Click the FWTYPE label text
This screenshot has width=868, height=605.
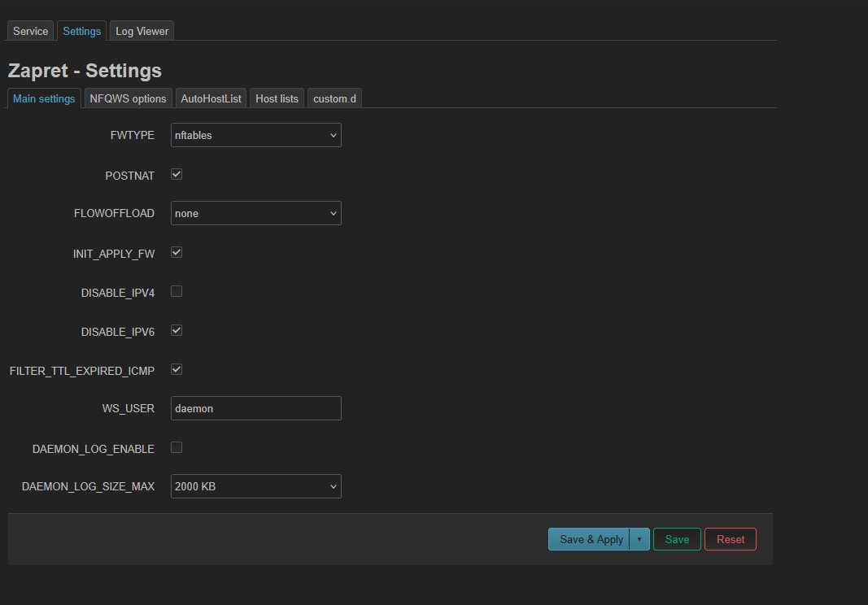tap(133, 135)
